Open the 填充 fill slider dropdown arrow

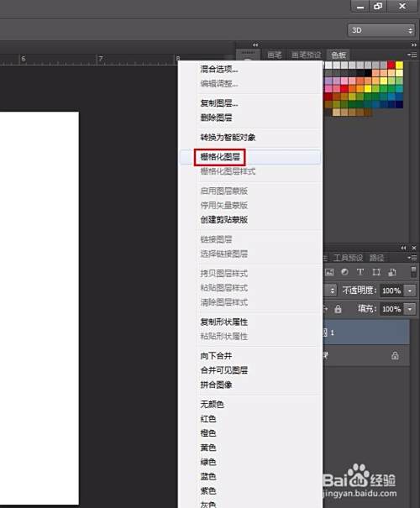click(410, 309)
